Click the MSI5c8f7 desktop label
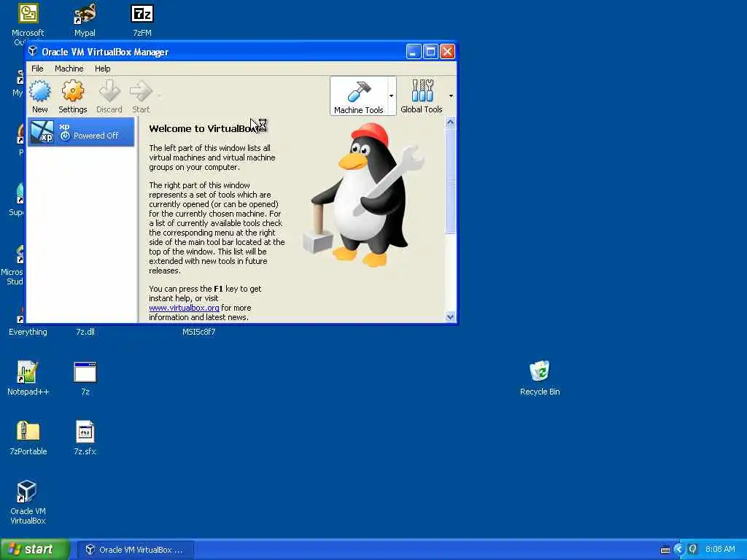Viewport: 747px width, 560px height. click(x=198, y=332)
